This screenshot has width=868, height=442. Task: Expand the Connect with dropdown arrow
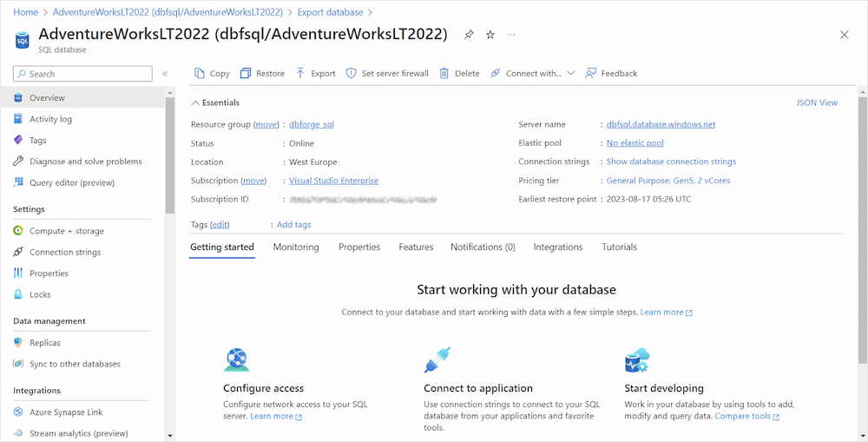tap(571, 73)
